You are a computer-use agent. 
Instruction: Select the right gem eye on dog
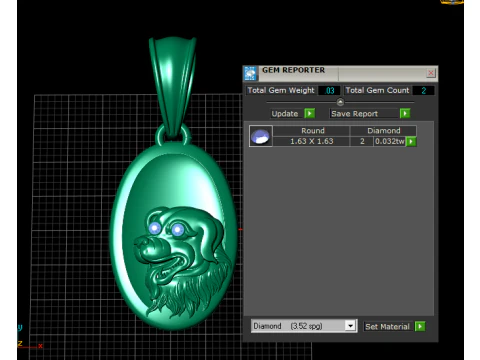pos(178,230)
